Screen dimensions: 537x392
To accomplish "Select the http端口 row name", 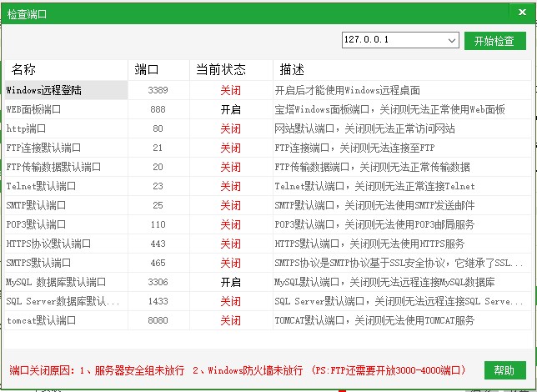I will pyautogui.click(x=26, y=128).
